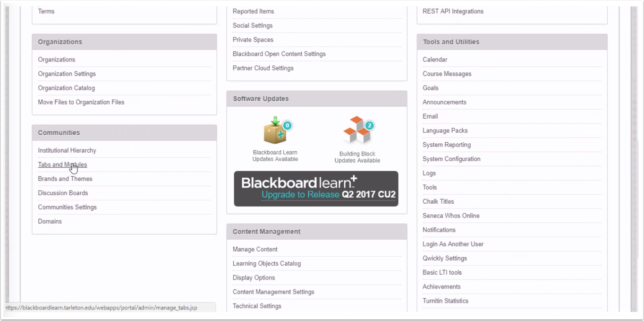Open Basic LTI tools link
Image resolution: width=644 pixels, height=321 pixels.
(x=442, y=272)
